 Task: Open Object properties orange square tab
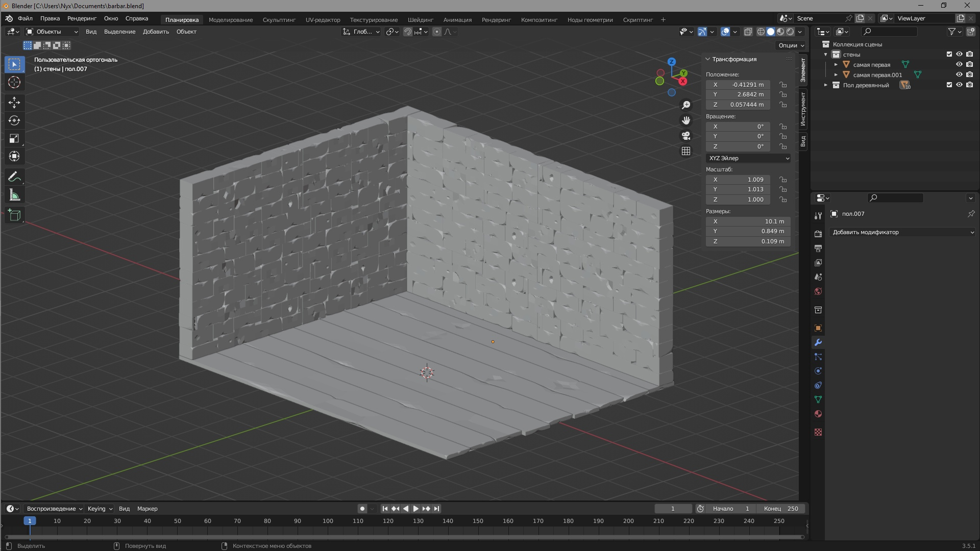(818, 328)
